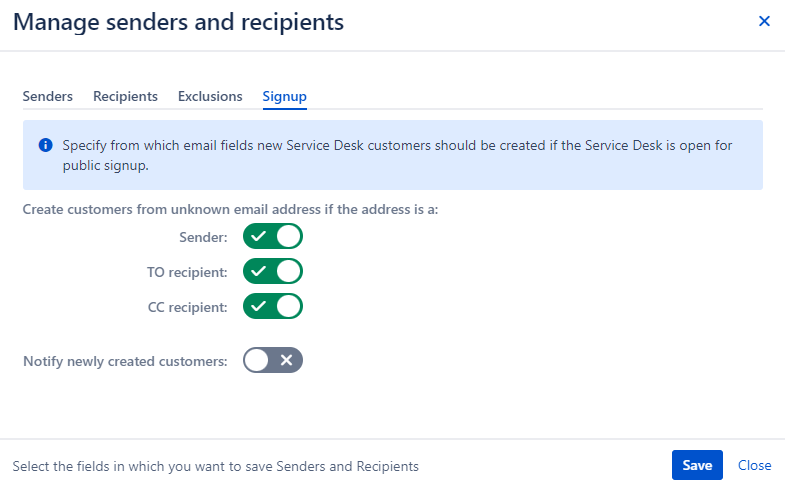Open the Senders tab
785x484 pixels.
click(x=48, y=96)
